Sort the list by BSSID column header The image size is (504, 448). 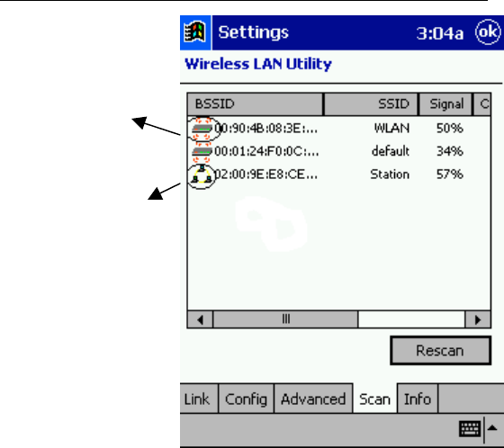[256, 104]
